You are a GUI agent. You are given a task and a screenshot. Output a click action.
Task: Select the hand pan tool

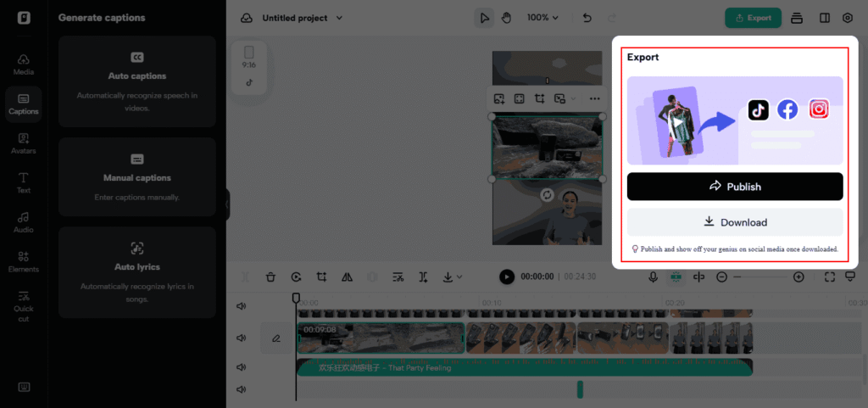(x=506, y=19)
